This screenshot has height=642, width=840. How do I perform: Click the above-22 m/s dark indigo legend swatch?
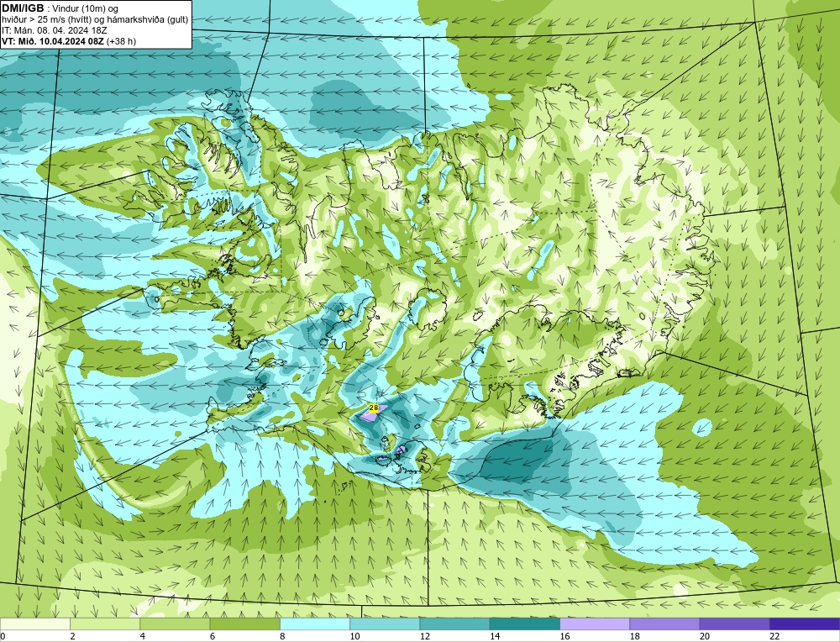(804, 624)
